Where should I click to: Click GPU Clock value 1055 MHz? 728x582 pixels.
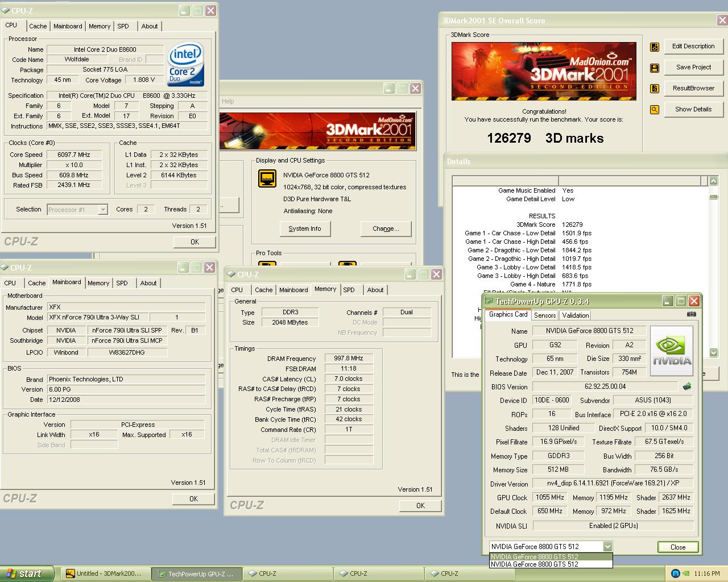549,497
